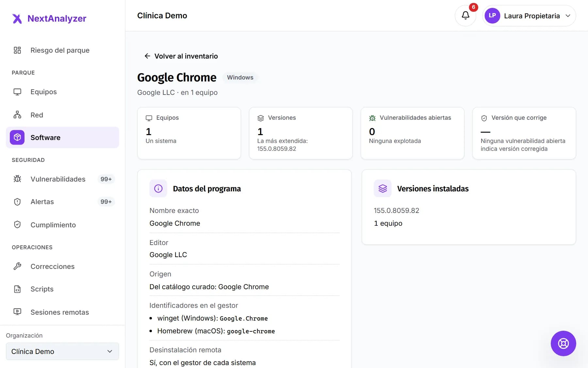
Task: Click the Equipos summary card showing 1
Action: (189, 133)
